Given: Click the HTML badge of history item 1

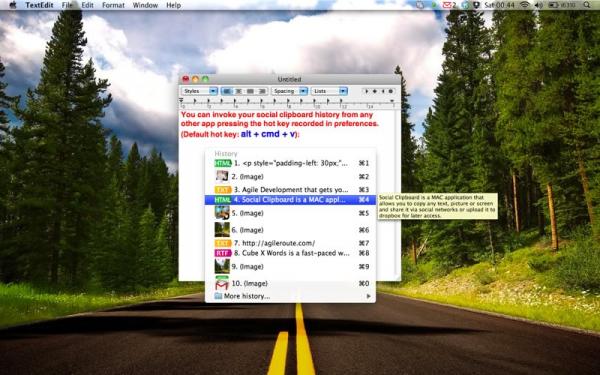Looking at the screenshot, I should click(x=223, y=163).
